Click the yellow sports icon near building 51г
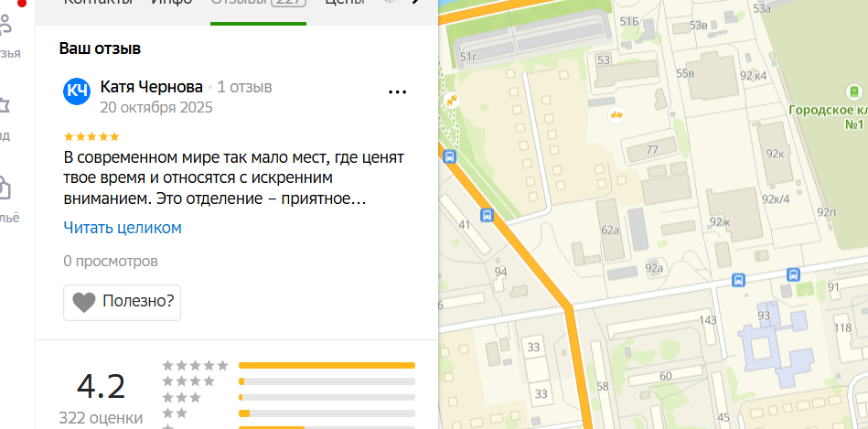 452,101
